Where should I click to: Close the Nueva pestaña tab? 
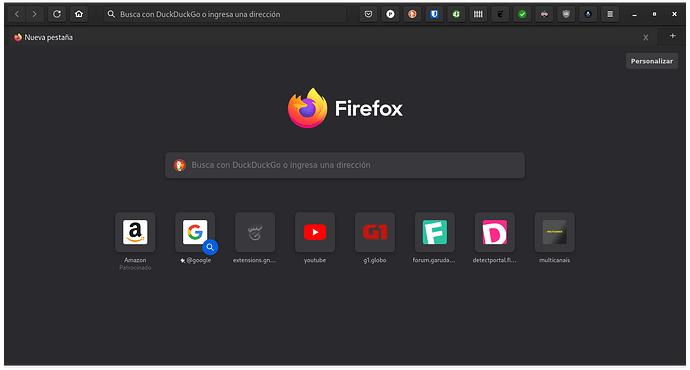(646, 38)
